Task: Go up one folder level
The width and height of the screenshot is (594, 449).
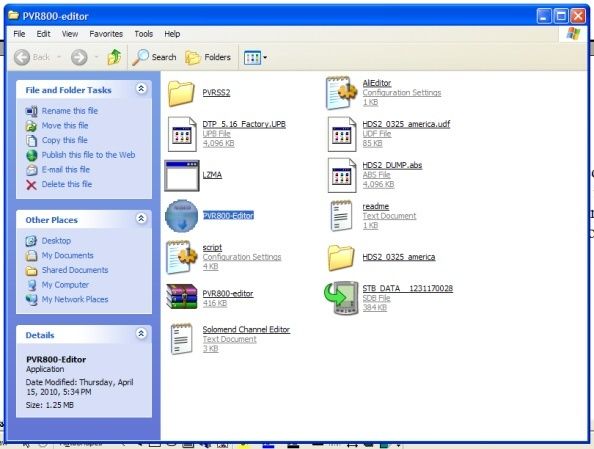Action: click(114, 57)
